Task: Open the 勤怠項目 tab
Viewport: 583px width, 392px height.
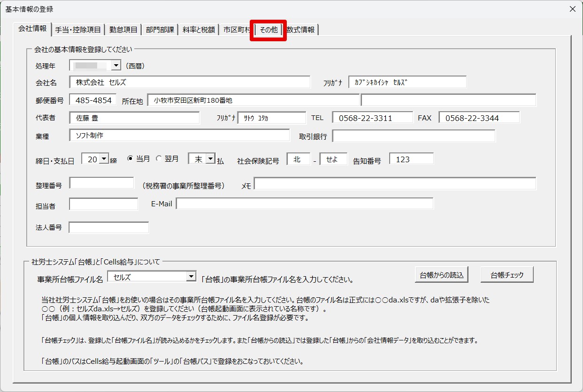Action: (123, 30)
